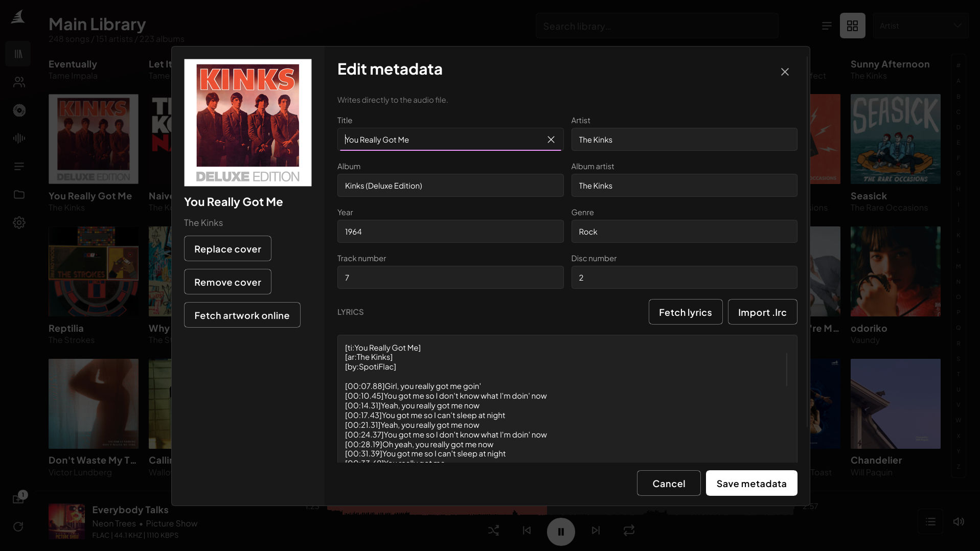Viewport: 980px width, 551px height.
Task: Click Remove cover button
Action: (227, 282)
